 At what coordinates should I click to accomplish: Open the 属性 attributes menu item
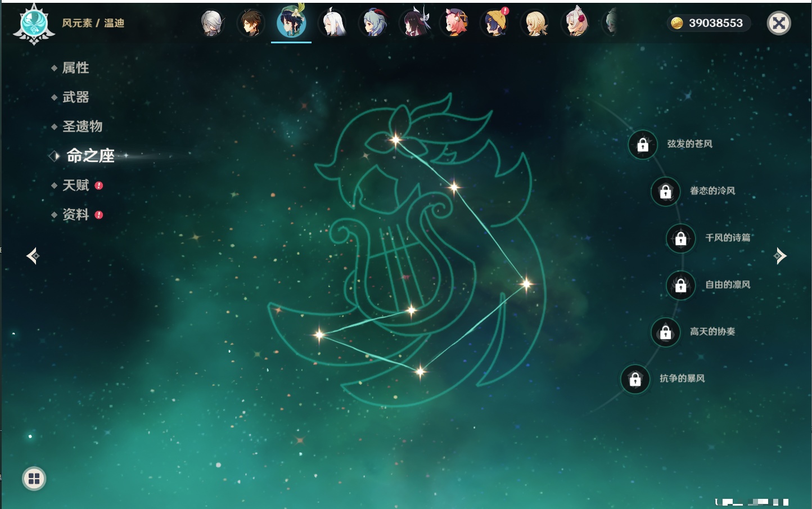(x=75, y=68)
